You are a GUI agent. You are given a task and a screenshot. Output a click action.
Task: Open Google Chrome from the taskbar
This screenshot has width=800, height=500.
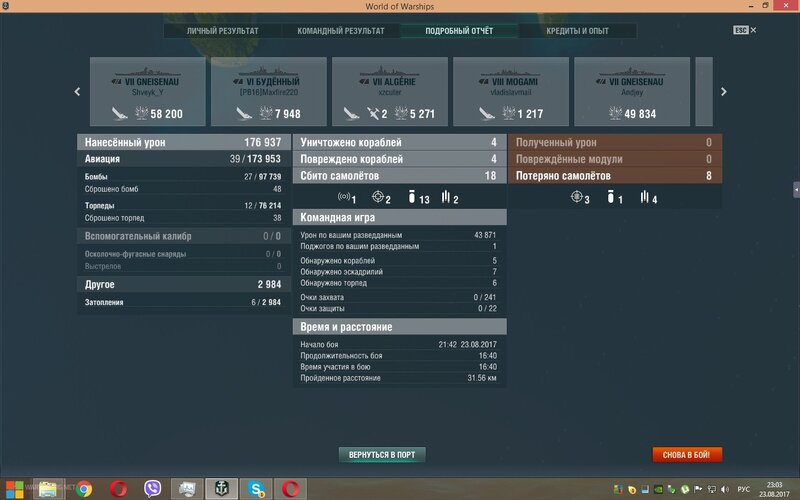click(84, 488)
